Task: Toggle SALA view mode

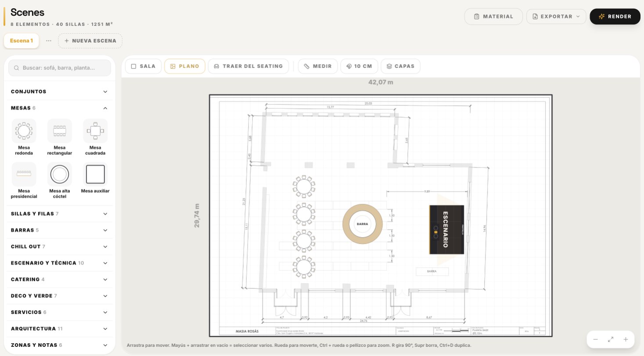Action: click(144, 66)
